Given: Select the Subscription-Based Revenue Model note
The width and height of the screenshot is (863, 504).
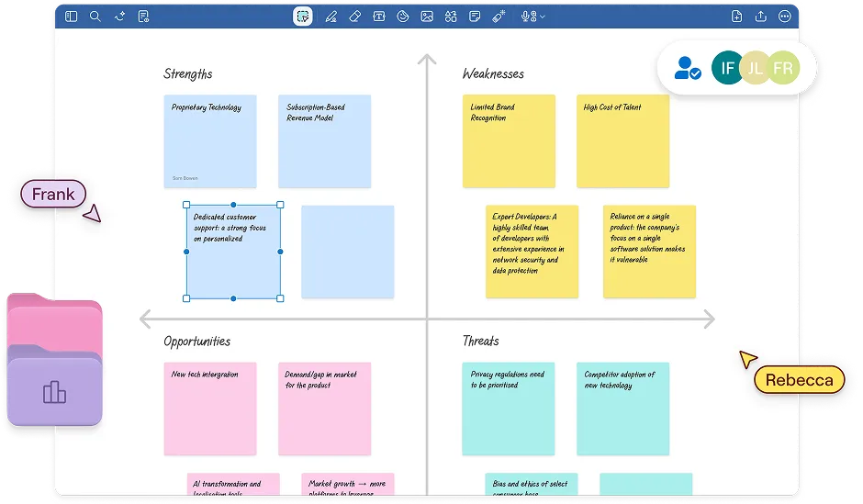Looking at the screenshot, I should 325,141.
